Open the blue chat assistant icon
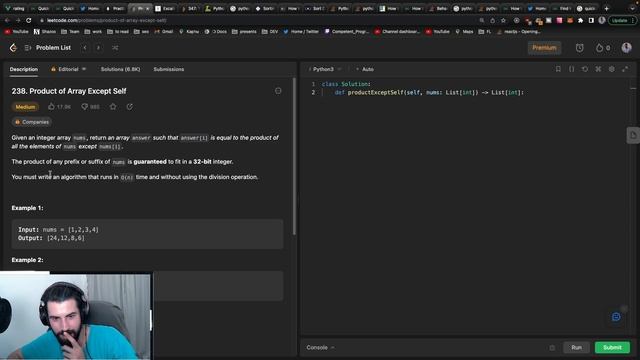 pos(616,317)
